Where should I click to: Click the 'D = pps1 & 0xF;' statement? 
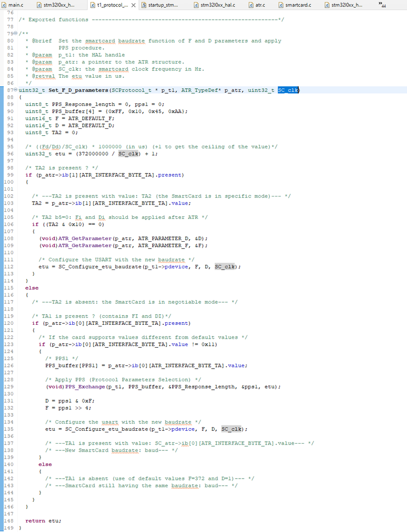(x=70, y=401)
